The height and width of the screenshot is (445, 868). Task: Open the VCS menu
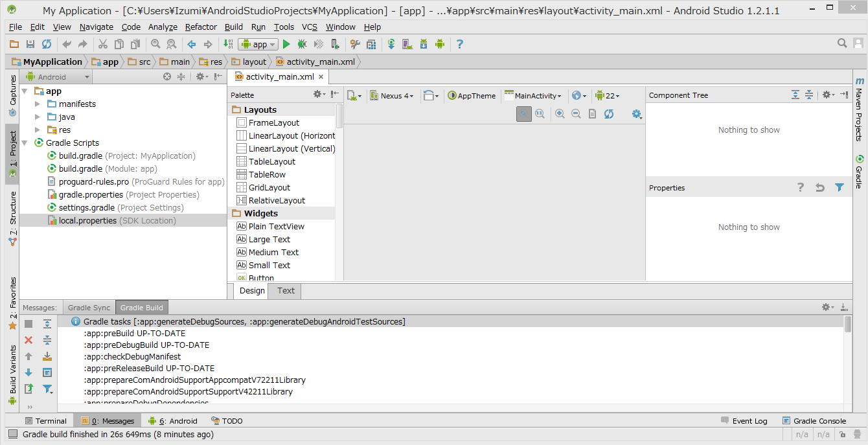[x=310, y=27]
